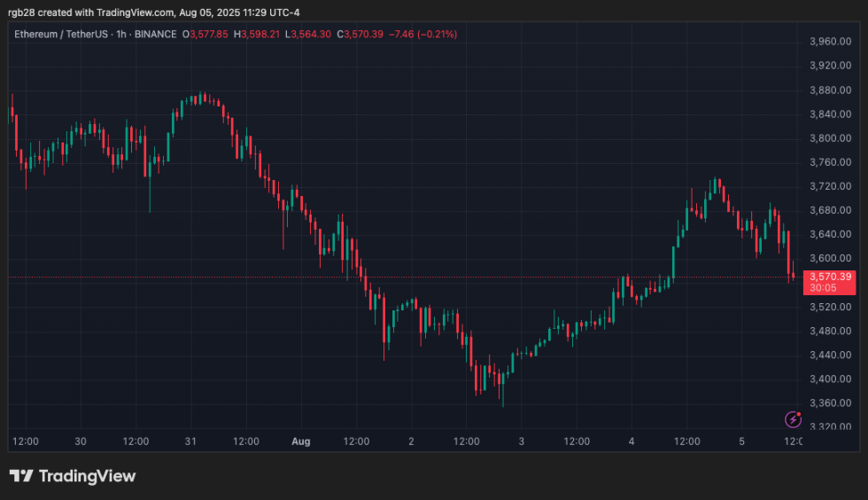Click date 4 on the time axis
This screenshot has width=868, height=500.
631,441
